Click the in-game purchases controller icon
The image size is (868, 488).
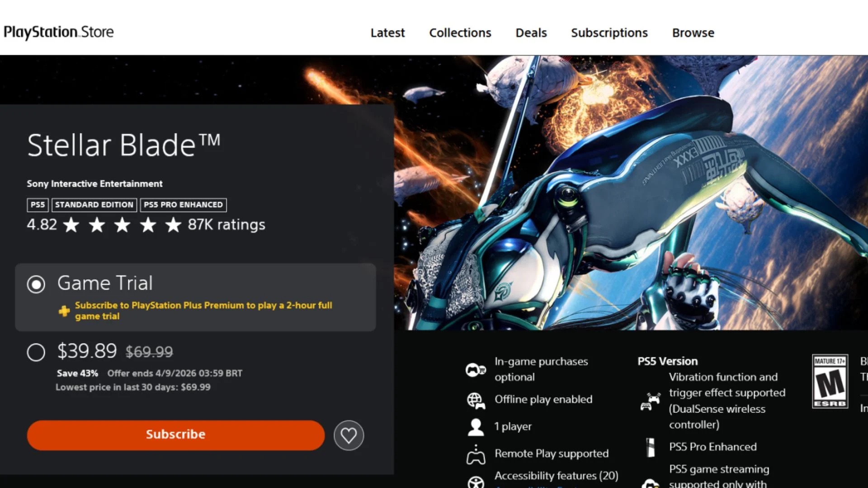(x=476, y=370)
